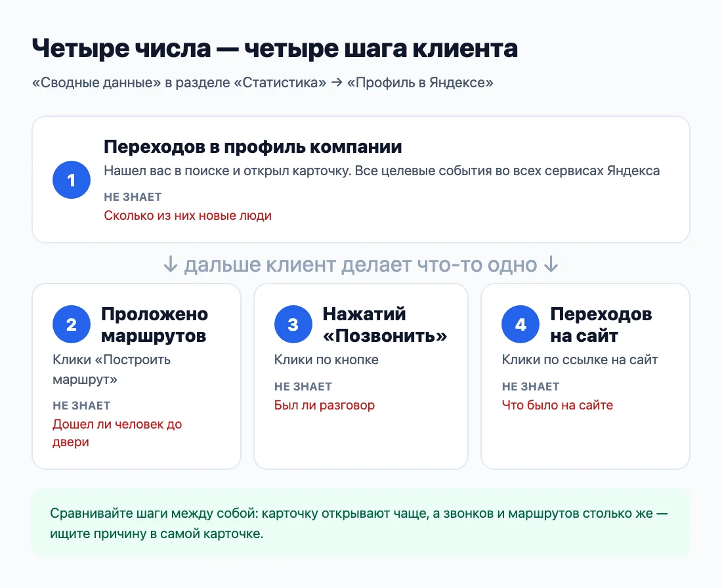Image resolution: width=722 pixels, height=588 pixels.
Task: Click red text "Что было на сайте"
Action: tap(557, 405)
